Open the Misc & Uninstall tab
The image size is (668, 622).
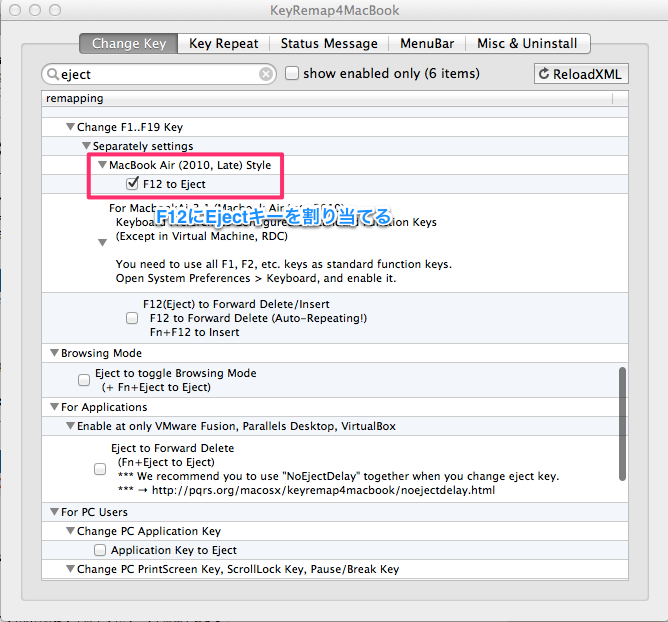coord(527,43)
